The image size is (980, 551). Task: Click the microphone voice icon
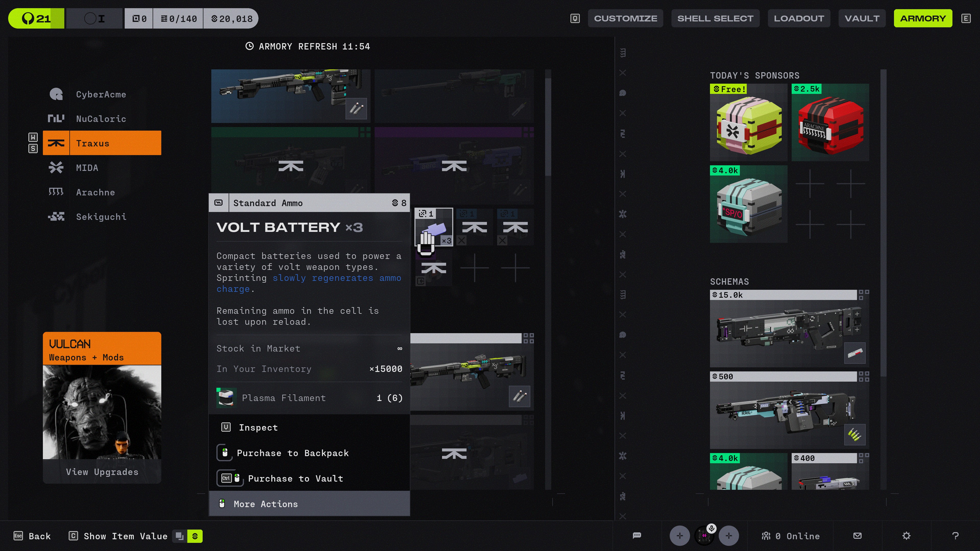point(711,528)
